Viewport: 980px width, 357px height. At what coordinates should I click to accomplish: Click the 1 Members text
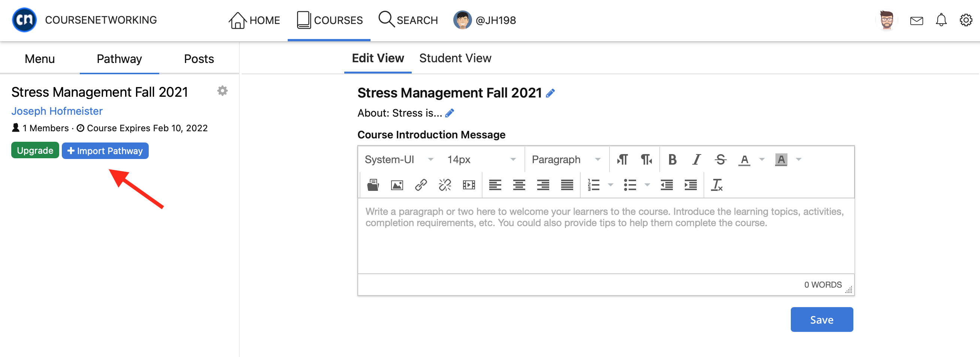(45, 128)
